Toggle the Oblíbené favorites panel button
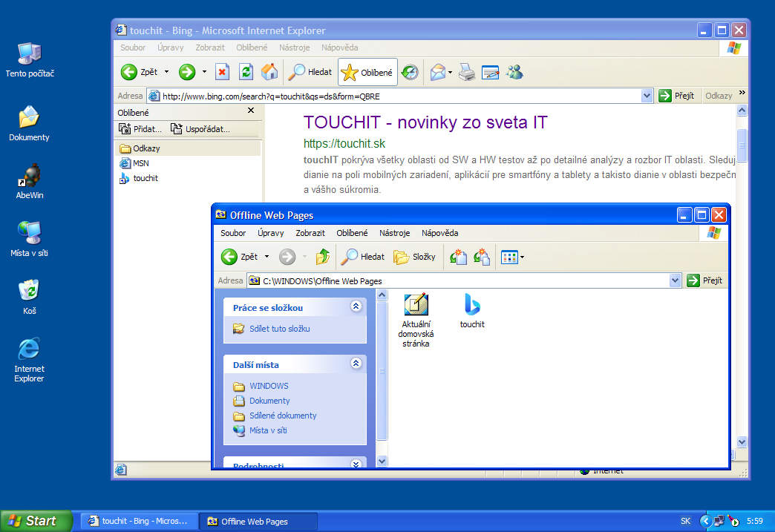The height and width of the screenshot is (532, 775). 367,73
